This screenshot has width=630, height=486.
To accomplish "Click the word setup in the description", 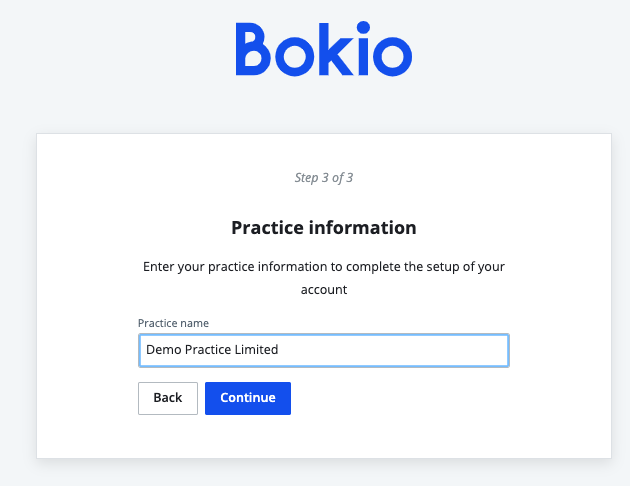I will coord(430,267).
